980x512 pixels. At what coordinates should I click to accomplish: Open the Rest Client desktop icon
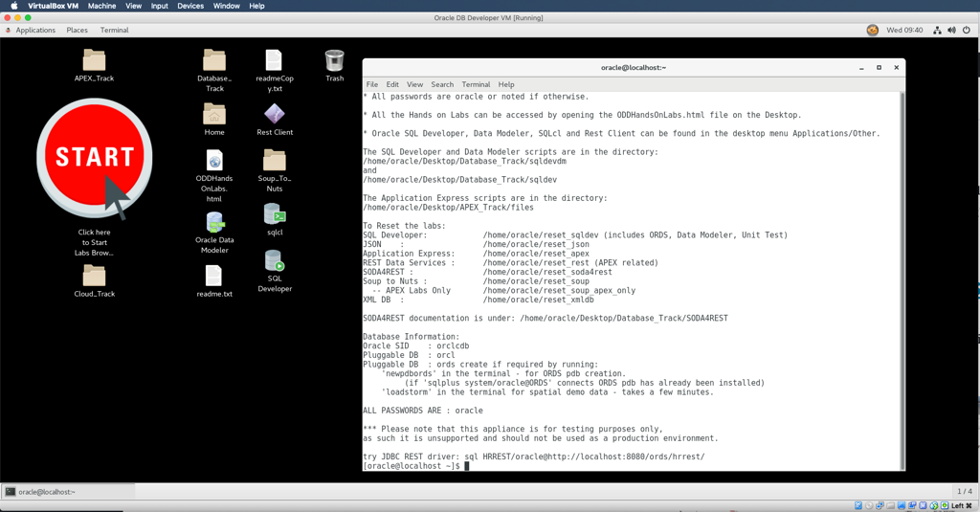point(275,114)
